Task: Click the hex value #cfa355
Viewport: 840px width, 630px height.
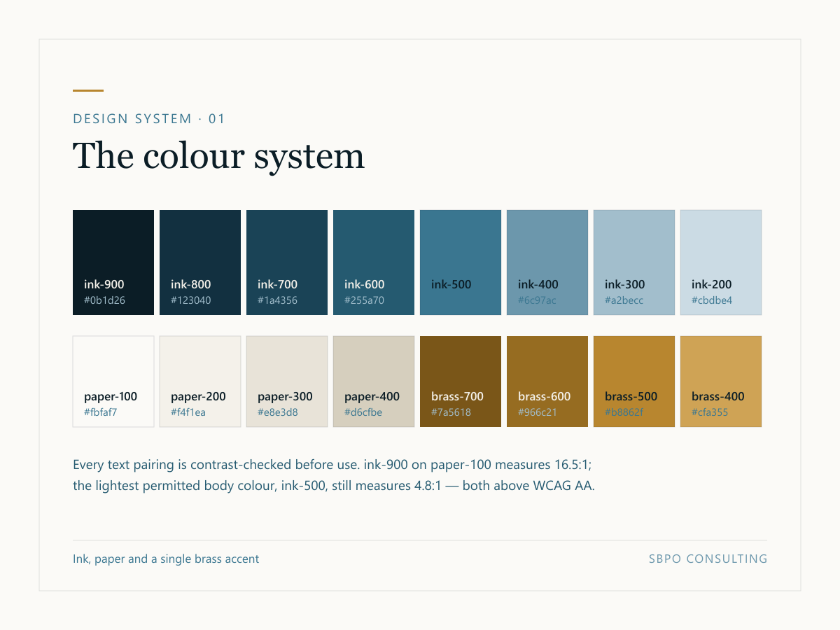Action: 710,412
